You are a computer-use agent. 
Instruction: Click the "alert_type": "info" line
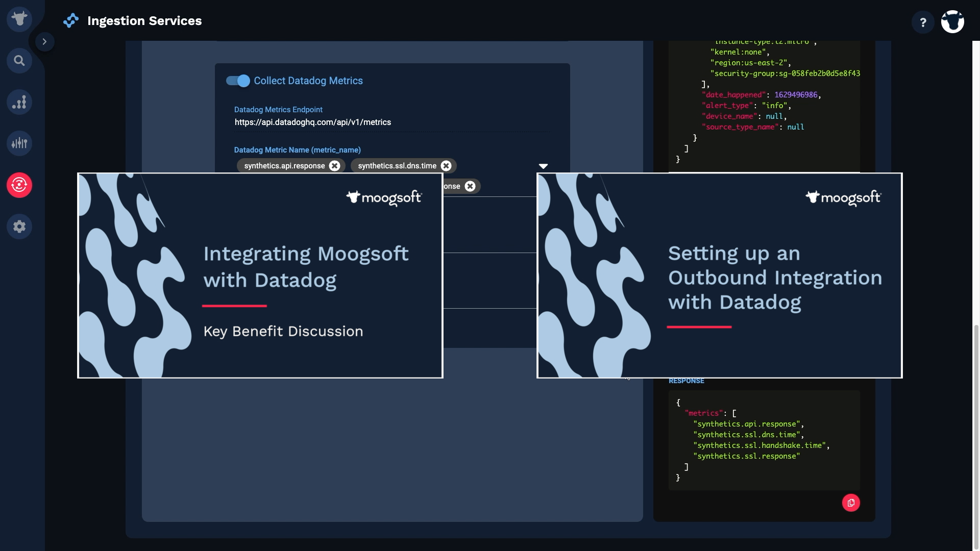tap(746, 106)
